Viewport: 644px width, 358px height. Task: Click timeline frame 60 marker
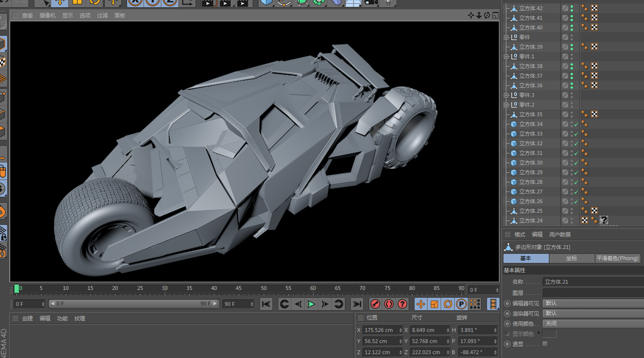tap(313, 288)
